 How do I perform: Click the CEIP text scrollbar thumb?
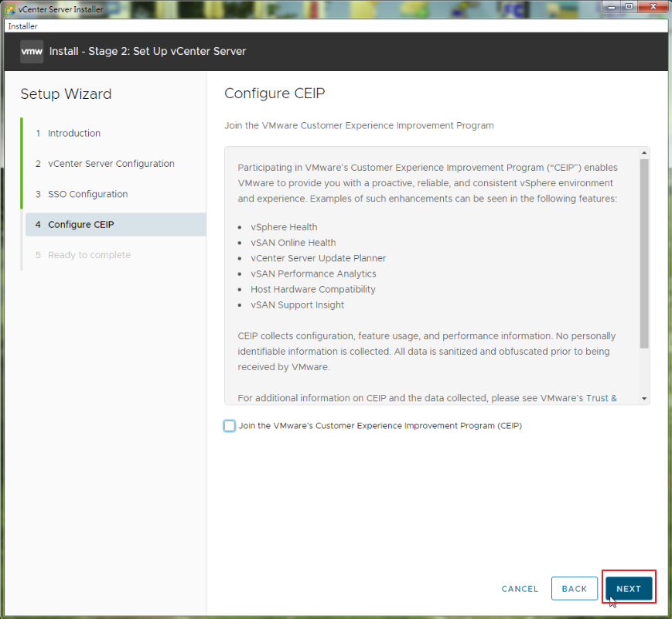click(x=643, y=253)
